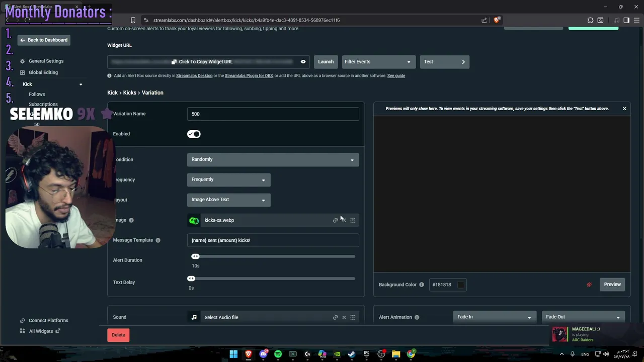Open the Fade Out animation dropdown
644x362 pixels.
(583, 317)
